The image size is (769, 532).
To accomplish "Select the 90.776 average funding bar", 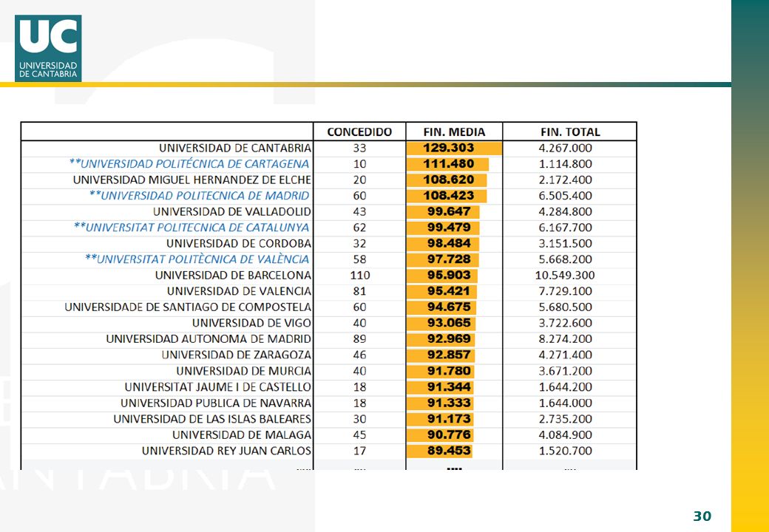I will (x=440, y=435).
